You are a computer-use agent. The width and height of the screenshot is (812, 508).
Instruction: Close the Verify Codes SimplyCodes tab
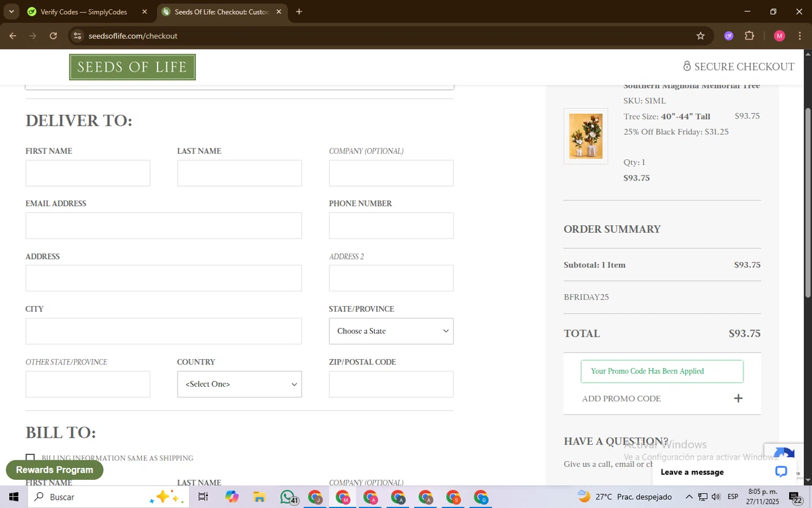click(145, 12)
